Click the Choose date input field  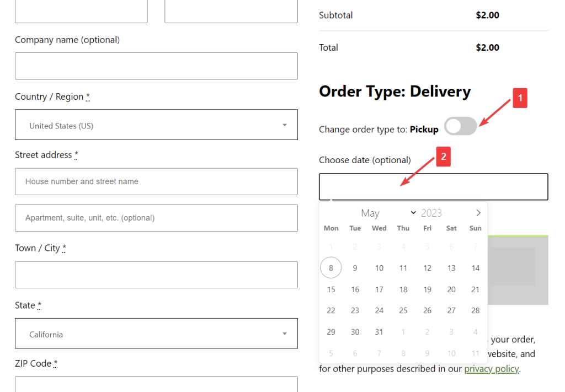[x=434, y=187]
